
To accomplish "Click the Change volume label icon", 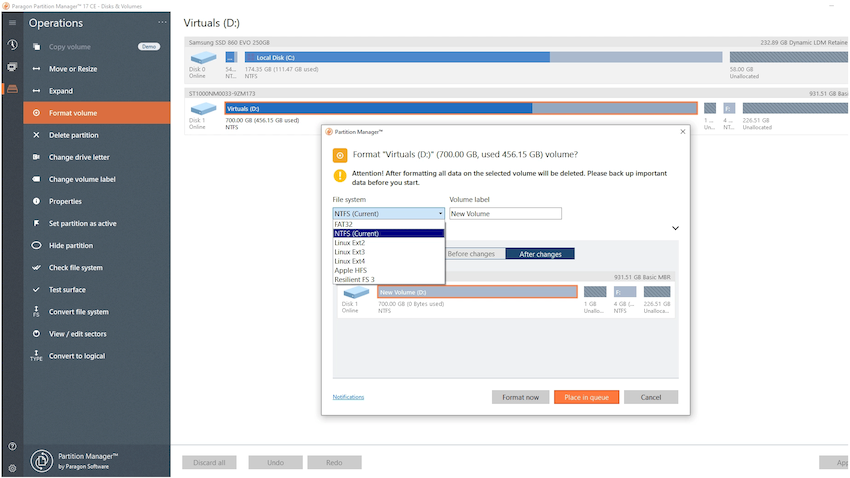I will coord(36,179).
